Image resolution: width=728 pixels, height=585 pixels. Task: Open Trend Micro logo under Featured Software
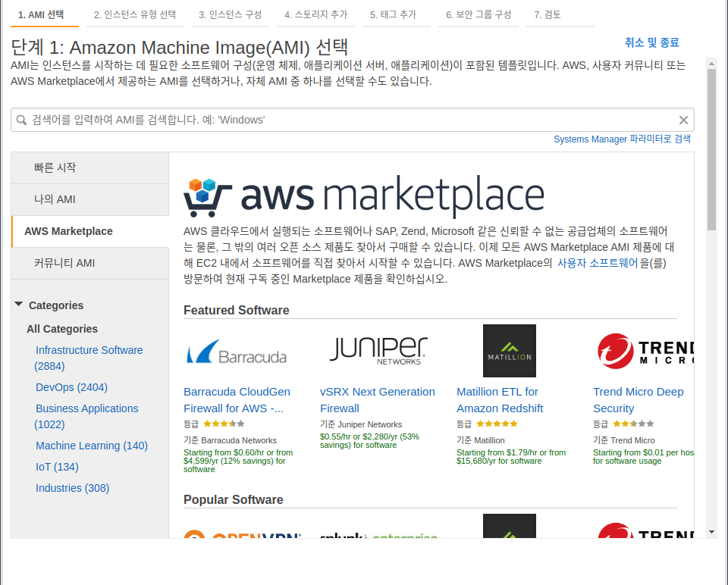(x=645, y=351)
